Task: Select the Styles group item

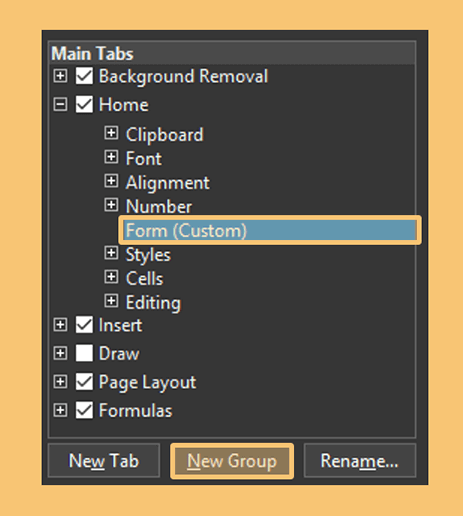Action: (148, 255)
